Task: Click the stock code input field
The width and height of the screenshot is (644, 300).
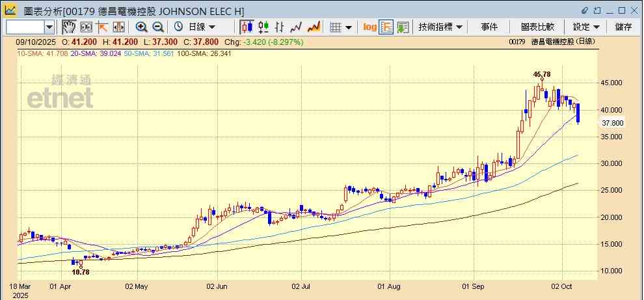Action: click(x=25, y=27)
